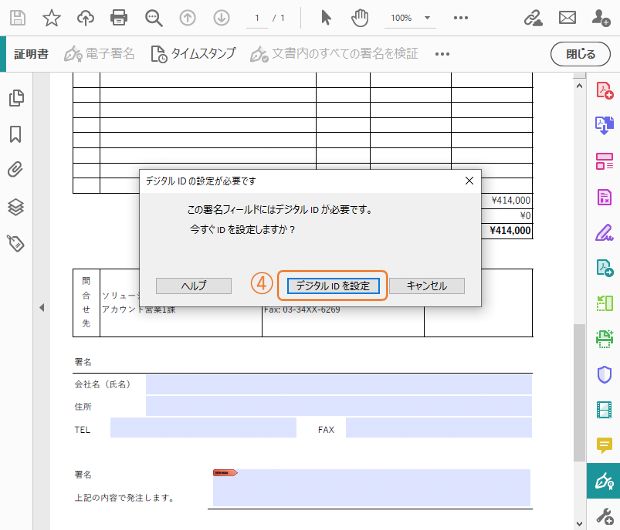Open Protect shield tool
The height and width of the screenshot is (530, 620).
coord(604,375)
